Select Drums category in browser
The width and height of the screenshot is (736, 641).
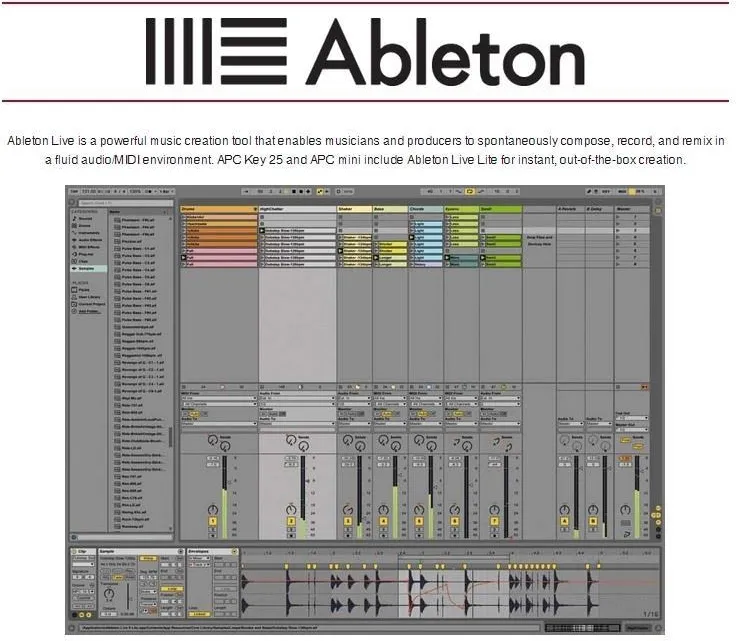[x=85, y=226]
